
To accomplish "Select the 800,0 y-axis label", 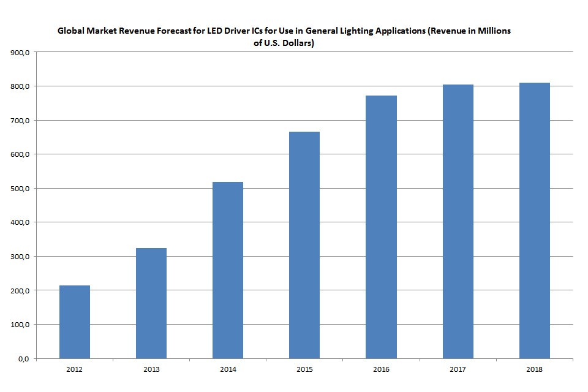I will click(20, 86).
